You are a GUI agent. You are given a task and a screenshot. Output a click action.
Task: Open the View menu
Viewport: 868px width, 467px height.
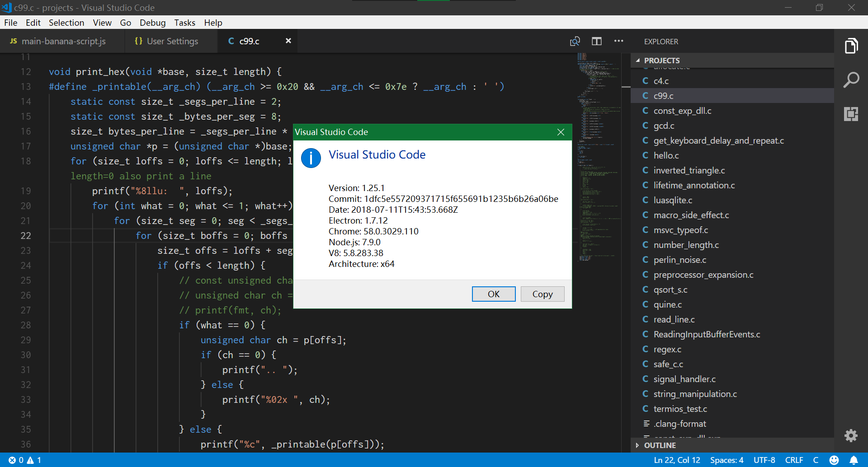pyautogui.click(x=102, y=23)
